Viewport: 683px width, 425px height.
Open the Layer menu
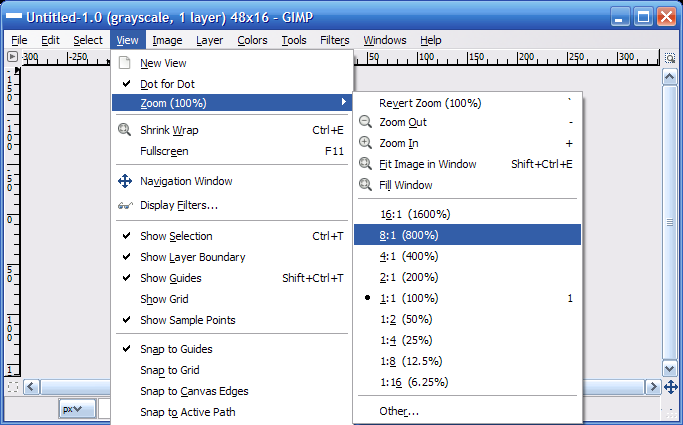pos(210,40)
